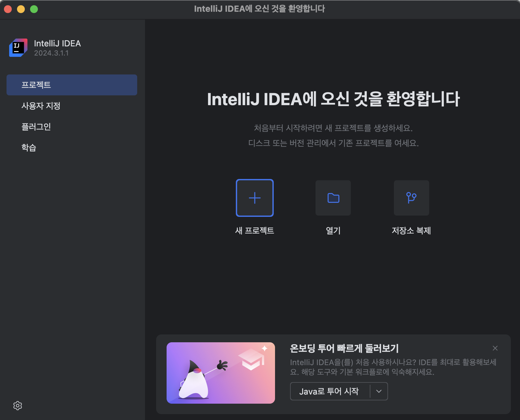Dismiss the onboarding tour banner
This screenshot has height=420, width=520.
tap(495, 348)
